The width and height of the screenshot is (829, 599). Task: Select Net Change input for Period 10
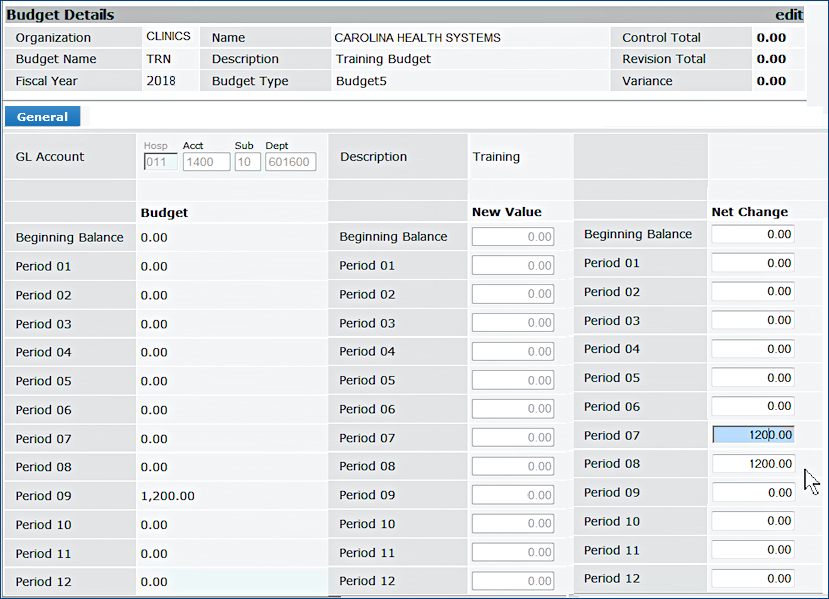(753, 521)
